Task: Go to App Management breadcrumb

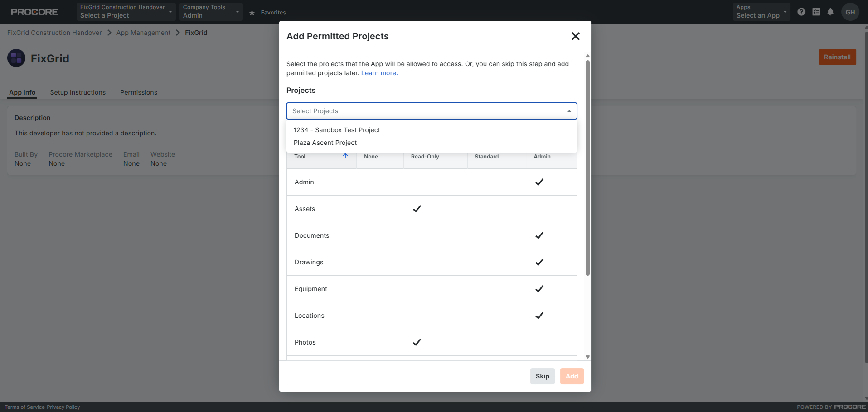Action: point(143,33)
